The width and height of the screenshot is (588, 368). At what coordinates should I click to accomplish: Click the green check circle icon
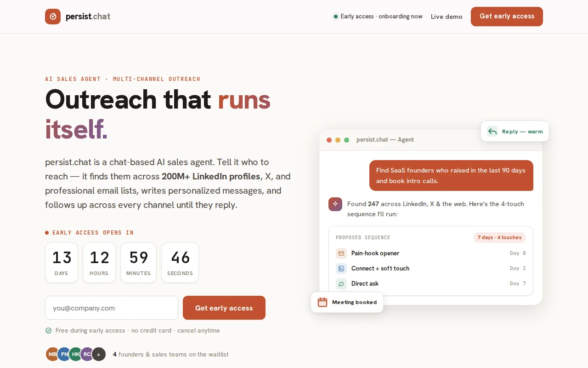(x=48, y=330)
